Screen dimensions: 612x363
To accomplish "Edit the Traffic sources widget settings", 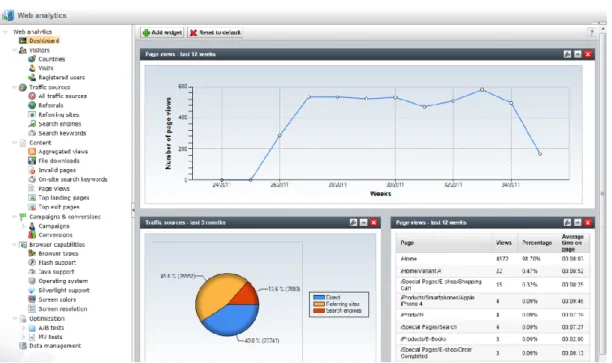I will point(353,222).
